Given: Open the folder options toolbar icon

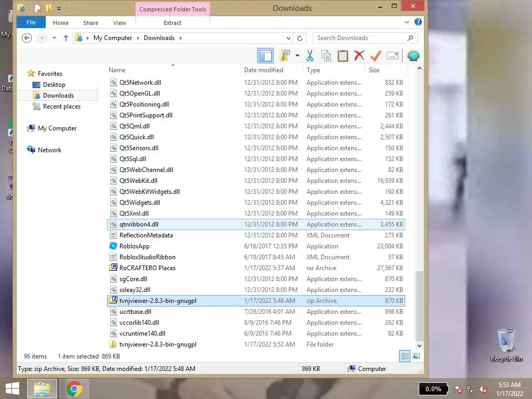Looking at the screenshot, I should [x=285, y=56].
